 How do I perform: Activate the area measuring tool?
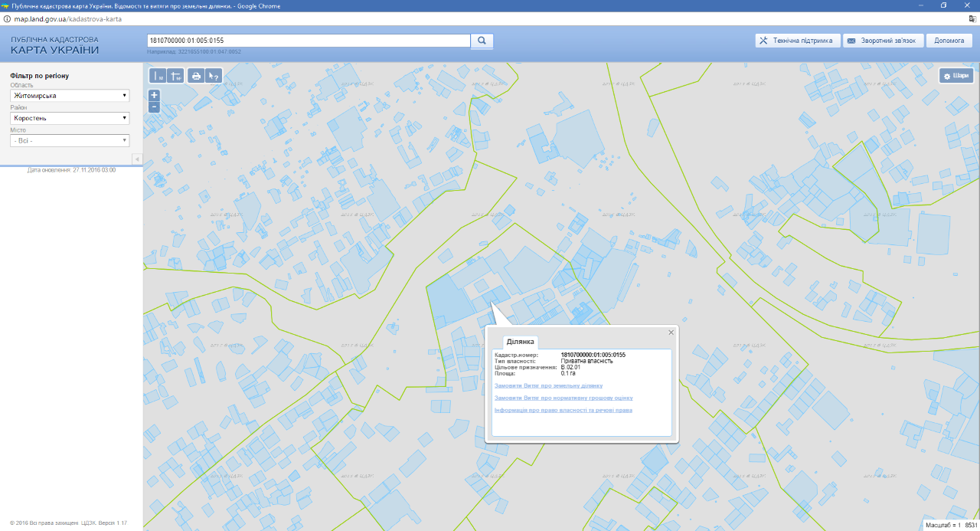coord(175,76)
